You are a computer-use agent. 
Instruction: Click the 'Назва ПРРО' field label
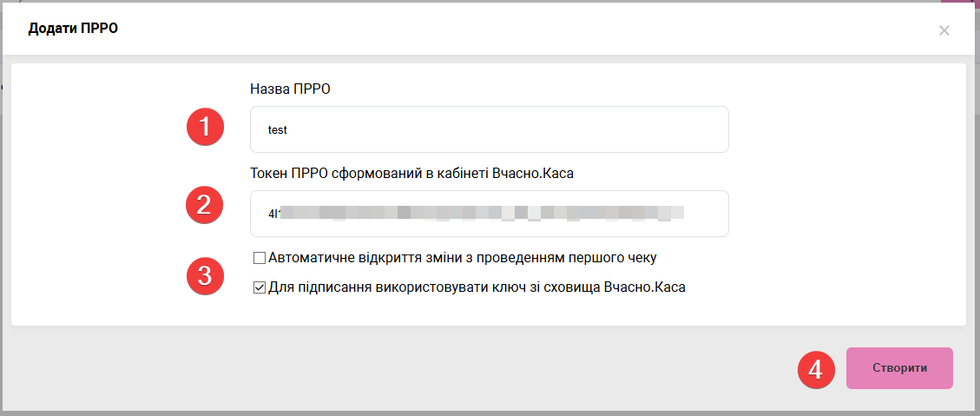click(x=290, y=89)
